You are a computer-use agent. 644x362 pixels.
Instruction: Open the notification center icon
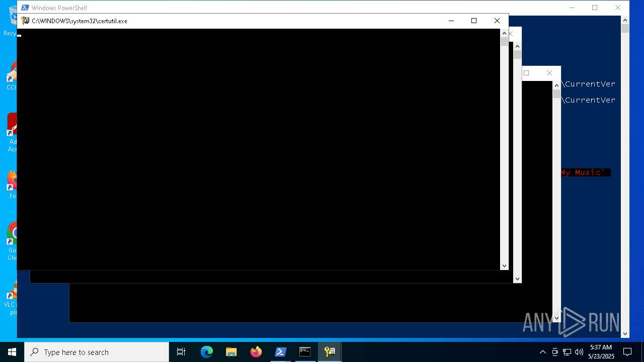click(627, 352)
